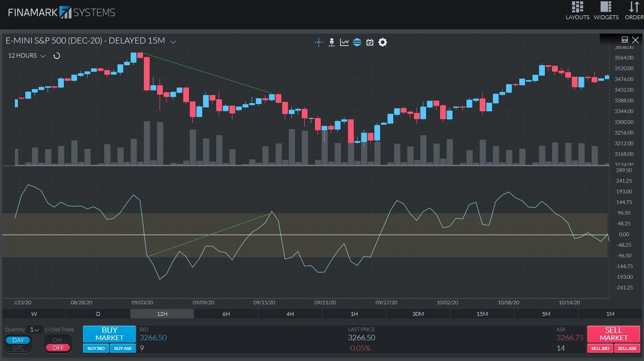This screenshot has width=644, height=361.
Task: Switch order duration from DAY to GTC
Action: [x=18, y=348]
